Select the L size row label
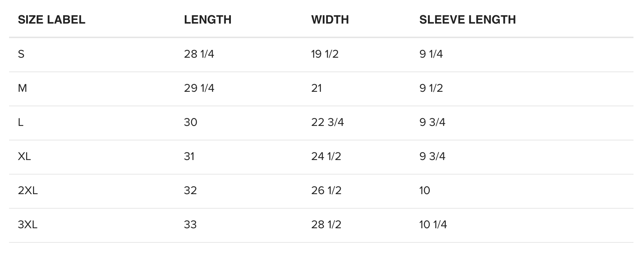Viewport: 644px width, 254px height. [x=21, y=122]
